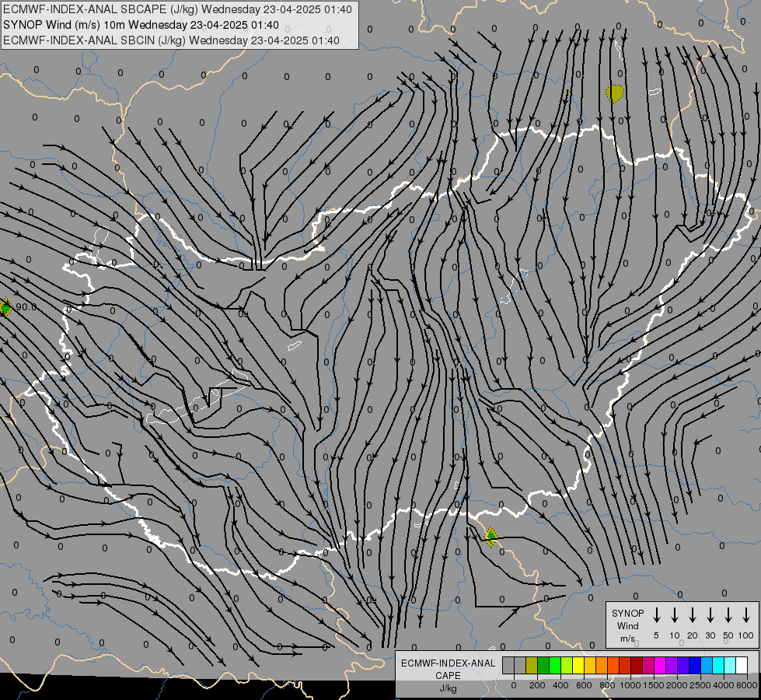The image size is (761, 700).
Task: Select the amber CAPE swatch
Action: point(590,665)
